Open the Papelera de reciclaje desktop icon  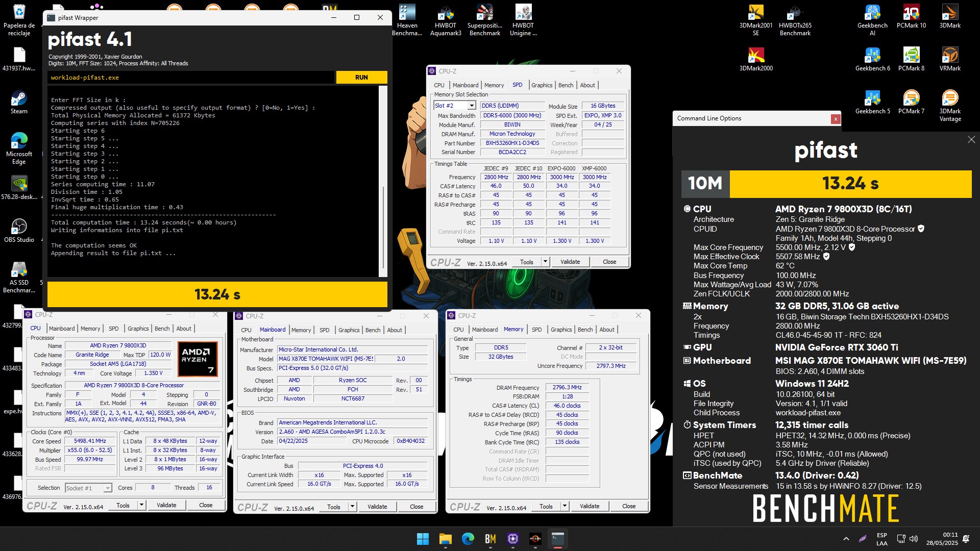(19, 20)
